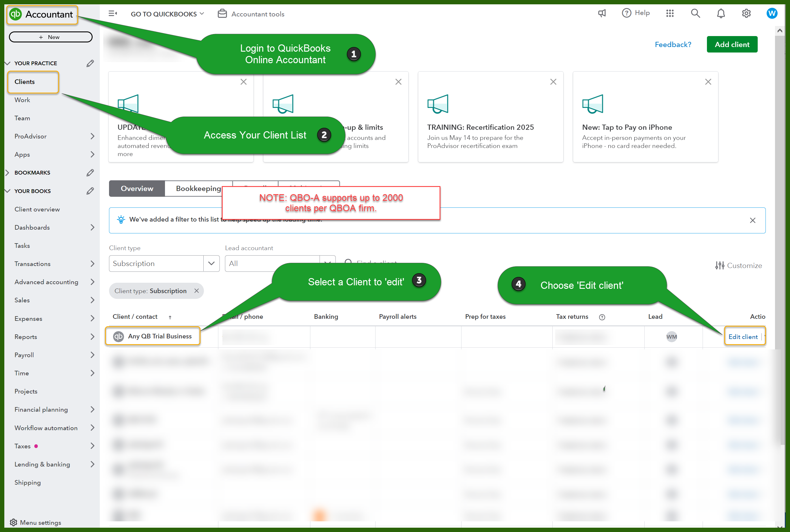
Task: Open the settings gear icon
Action: point(746,13)
